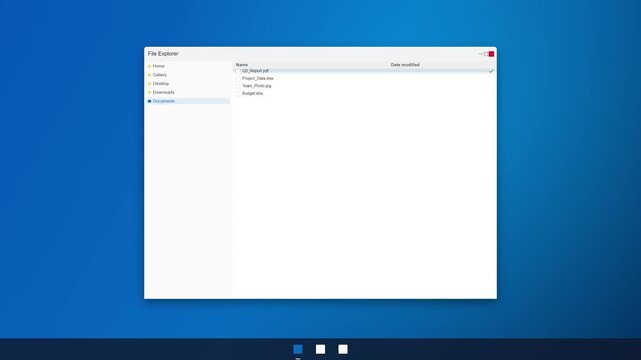The image size is (641, 360).
Task: Sort files by the Date modified header
Action: 405,65
